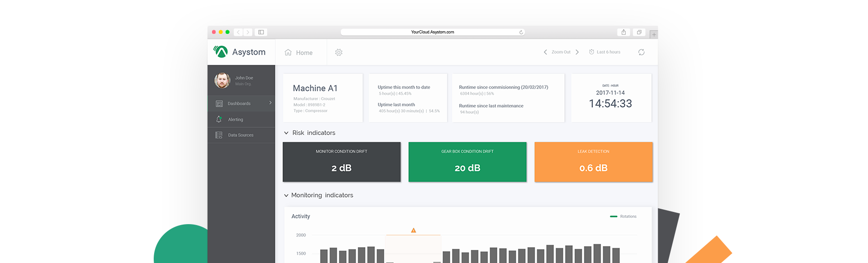Open settings via the gear icon
This screenshot has width=868, height=263.
point(339,52)
